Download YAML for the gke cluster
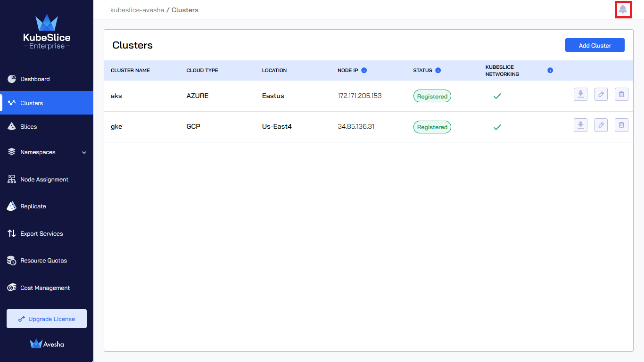The image size is (644, 362). (580, 125)
